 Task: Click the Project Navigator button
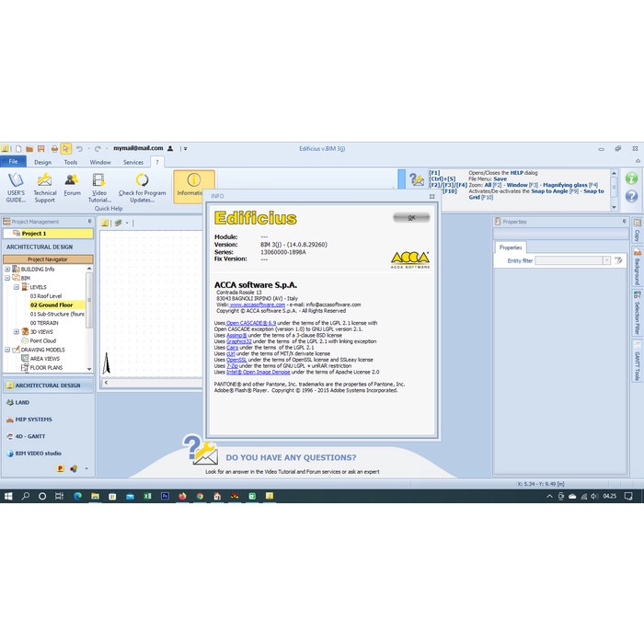pos(48,259)
